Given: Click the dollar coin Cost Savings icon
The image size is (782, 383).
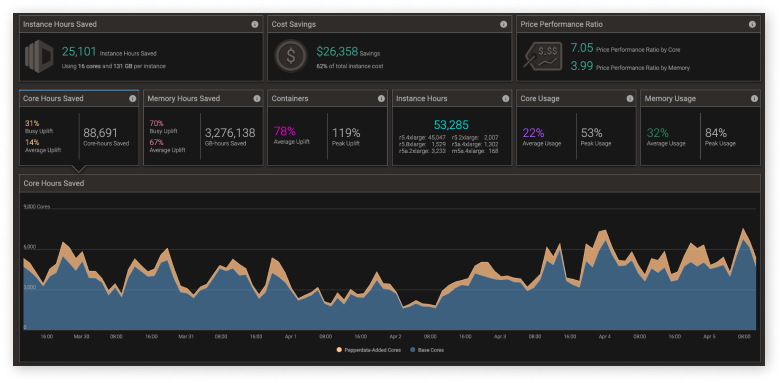Looking at the screenshot, I should [291, 56].
